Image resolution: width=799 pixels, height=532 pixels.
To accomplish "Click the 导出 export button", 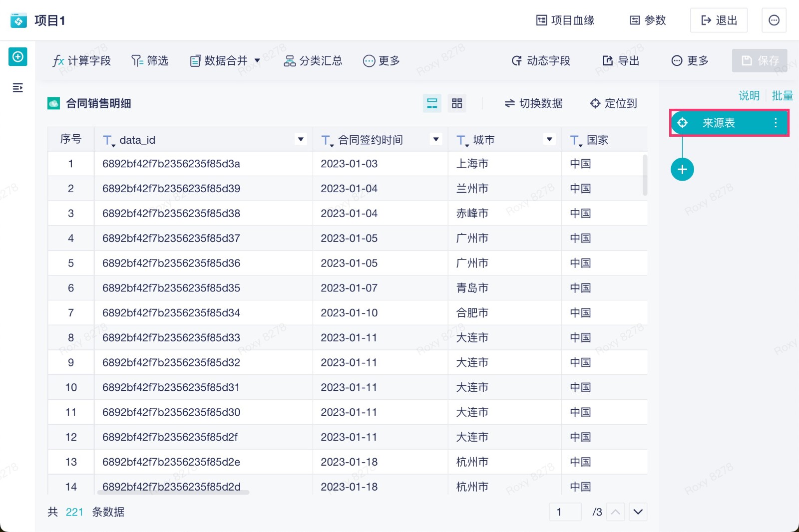I will pyautogui.click(x=621, y=61).
